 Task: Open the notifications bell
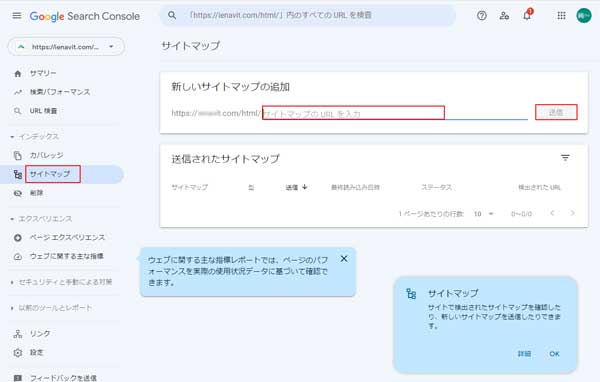(x=527, y=15)
